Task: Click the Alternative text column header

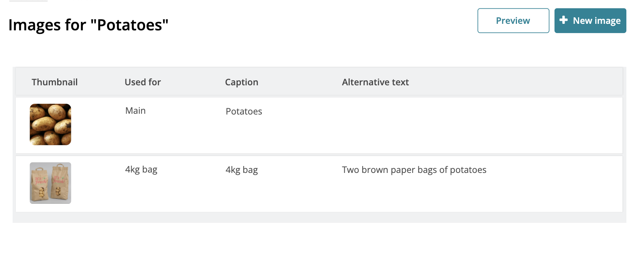Action: point(375,82)
